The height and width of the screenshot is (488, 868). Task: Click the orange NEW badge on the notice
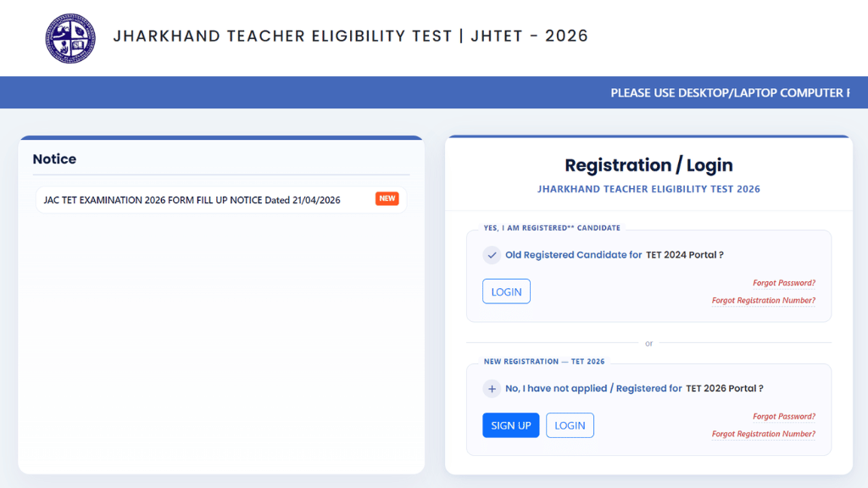point(387,198)
